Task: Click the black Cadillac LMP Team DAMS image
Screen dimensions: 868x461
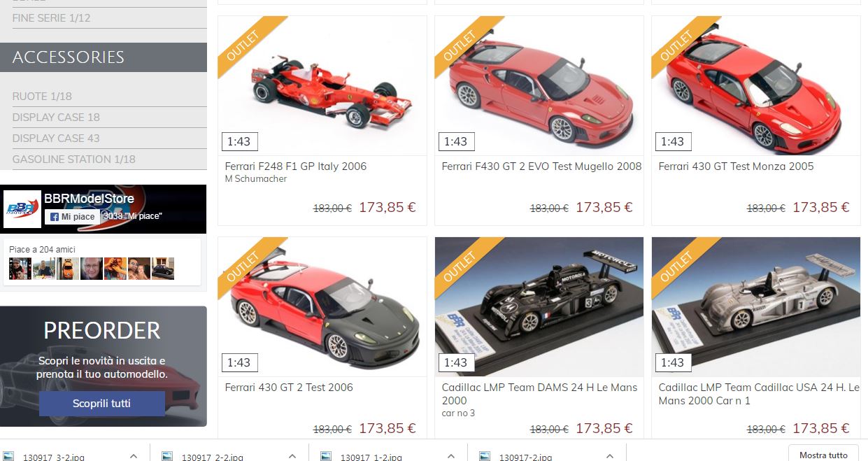Action: click(x=539, y=306)
